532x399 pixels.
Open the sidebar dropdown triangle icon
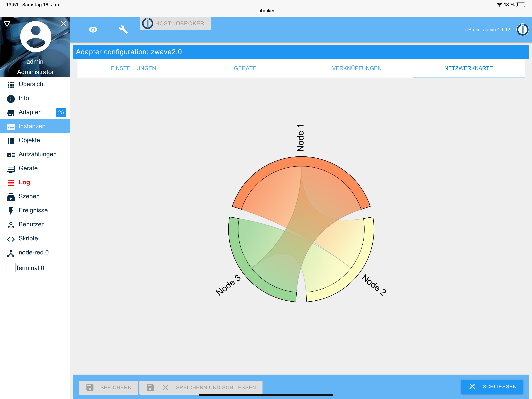[7, 24]
